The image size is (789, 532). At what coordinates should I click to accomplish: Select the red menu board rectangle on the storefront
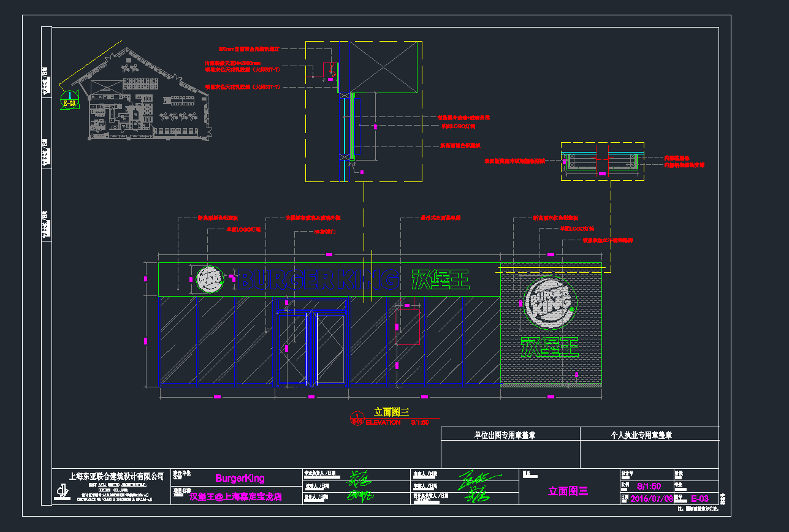coord(408,327)
